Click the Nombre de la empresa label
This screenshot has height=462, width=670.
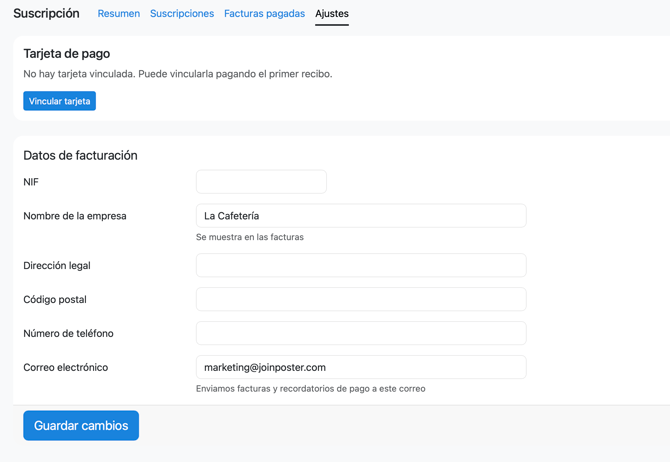click(x=75, y=216)
